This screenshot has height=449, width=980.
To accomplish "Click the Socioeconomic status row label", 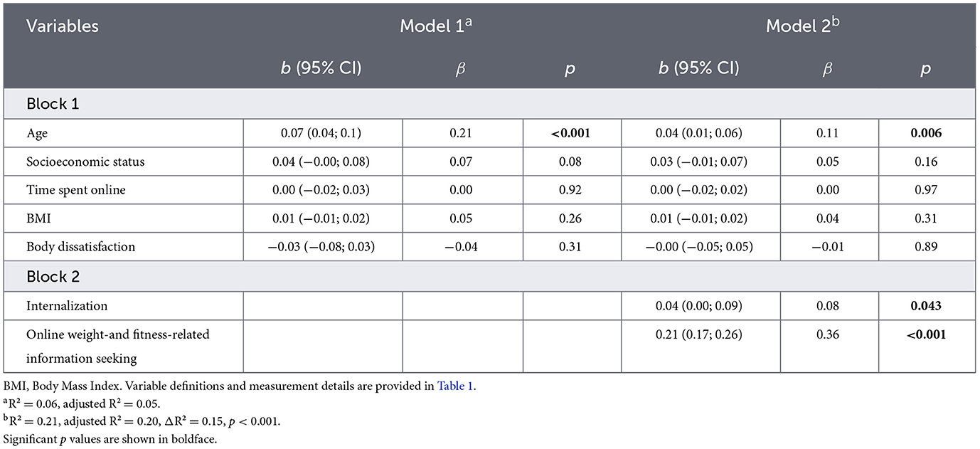I will (85, 162).
